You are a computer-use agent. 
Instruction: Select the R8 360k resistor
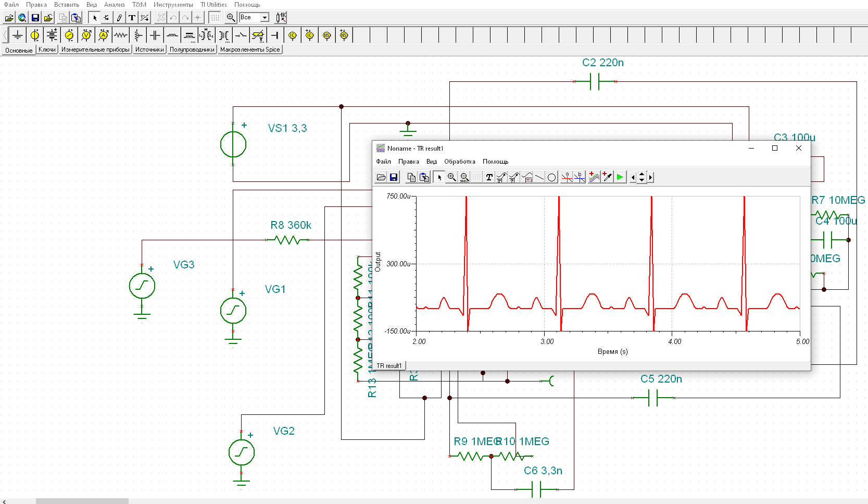[287, 240]
